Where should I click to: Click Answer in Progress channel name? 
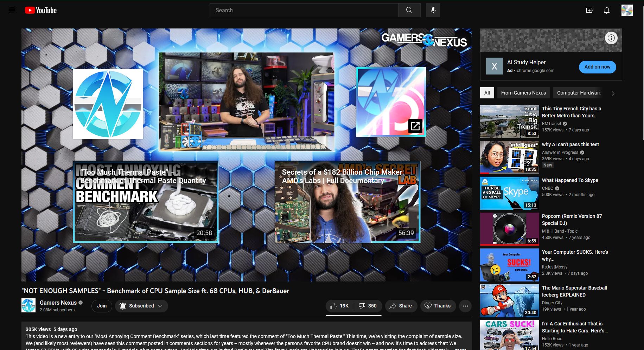pos(560,153)
